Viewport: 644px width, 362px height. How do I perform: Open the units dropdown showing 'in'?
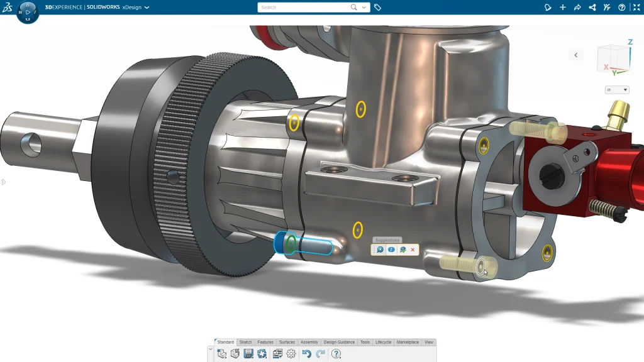617,90
